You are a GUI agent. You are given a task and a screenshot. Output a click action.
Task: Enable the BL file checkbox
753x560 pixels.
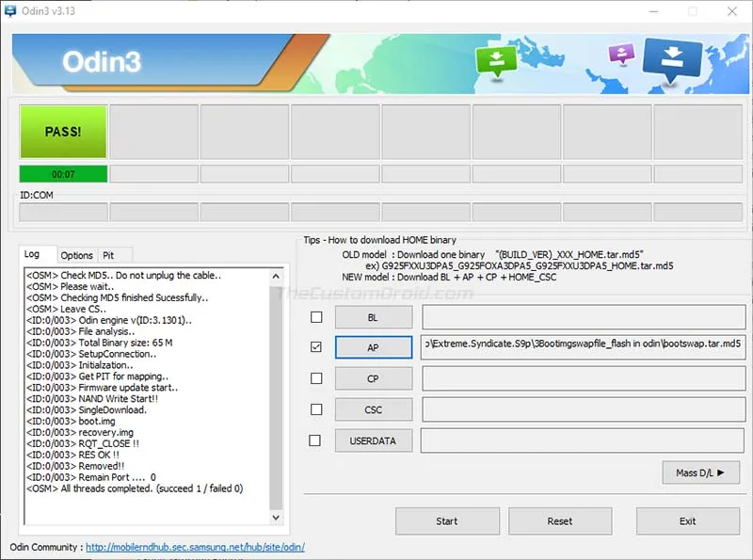(x=316, y=317)
